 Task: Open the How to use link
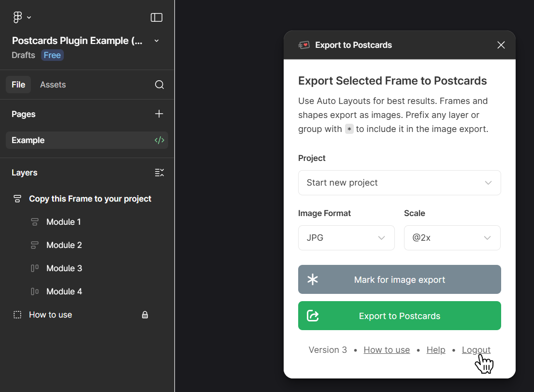pyautogui.click(x=387, y=350)
